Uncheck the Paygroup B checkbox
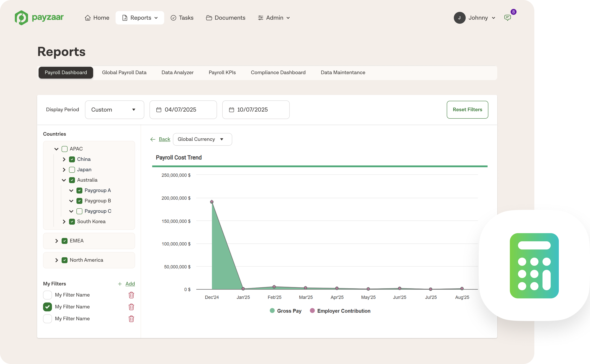Image resolution: width=590 pixels, height=364 pixels. tap(79, 201)
